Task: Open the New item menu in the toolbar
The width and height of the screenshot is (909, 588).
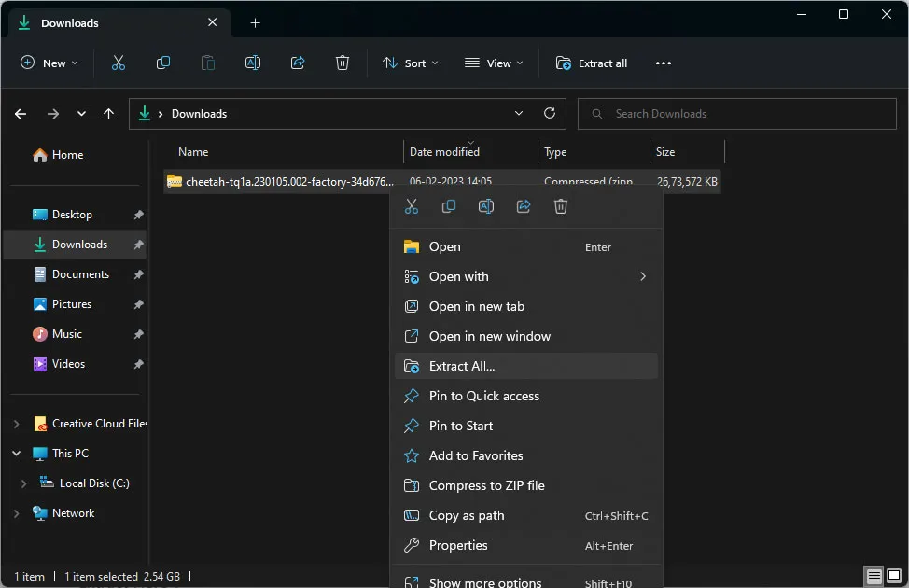Action: pyautogui.click(x=49, y=63)
